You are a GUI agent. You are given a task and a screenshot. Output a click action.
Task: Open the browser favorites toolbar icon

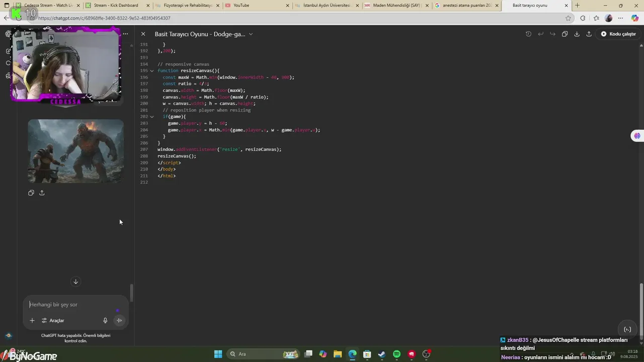click(596, 18)
